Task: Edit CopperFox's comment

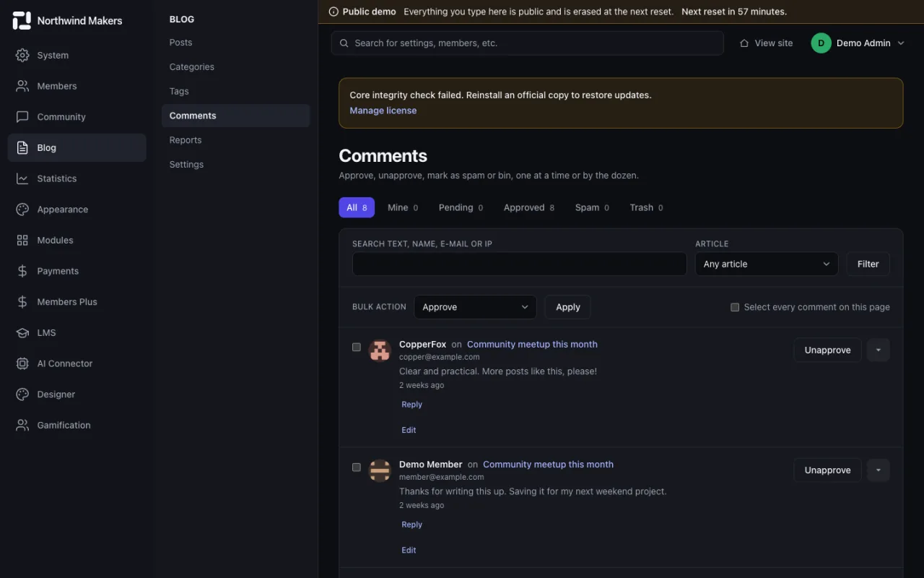Action: pyautogui.click(x=409, y=430)
